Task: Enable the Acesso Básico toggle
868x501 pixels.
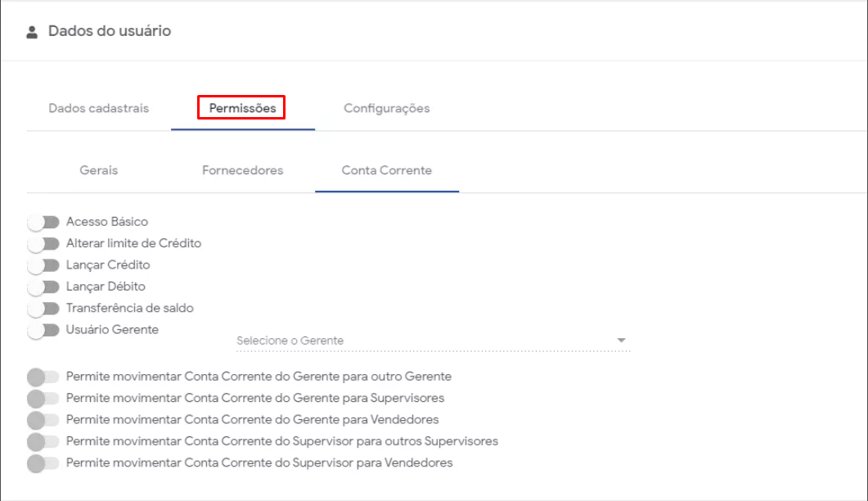Action: (43, 222)
